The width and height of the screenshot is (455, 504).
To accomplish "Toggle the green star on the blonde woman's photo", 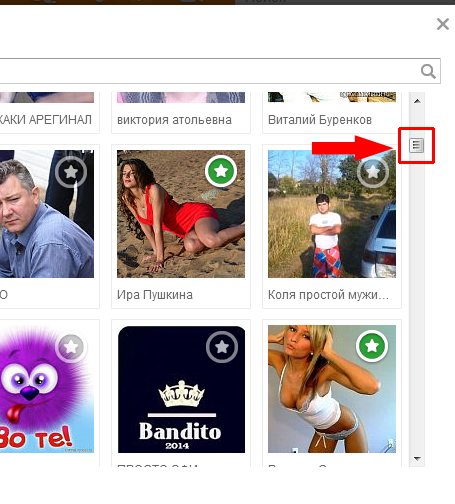I will (x=372, y=346).
